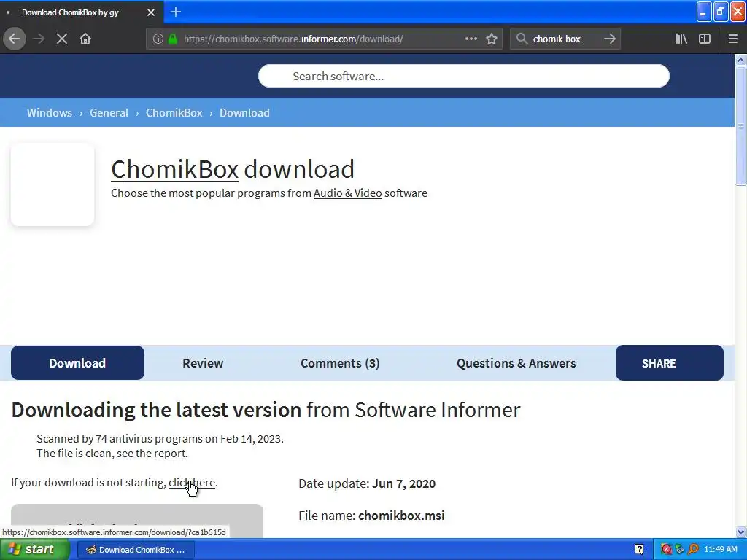747x560 pixels.
Task: Follow the 'Audio & Video' link
Action: pyautogui.click(x=348, y=192)
